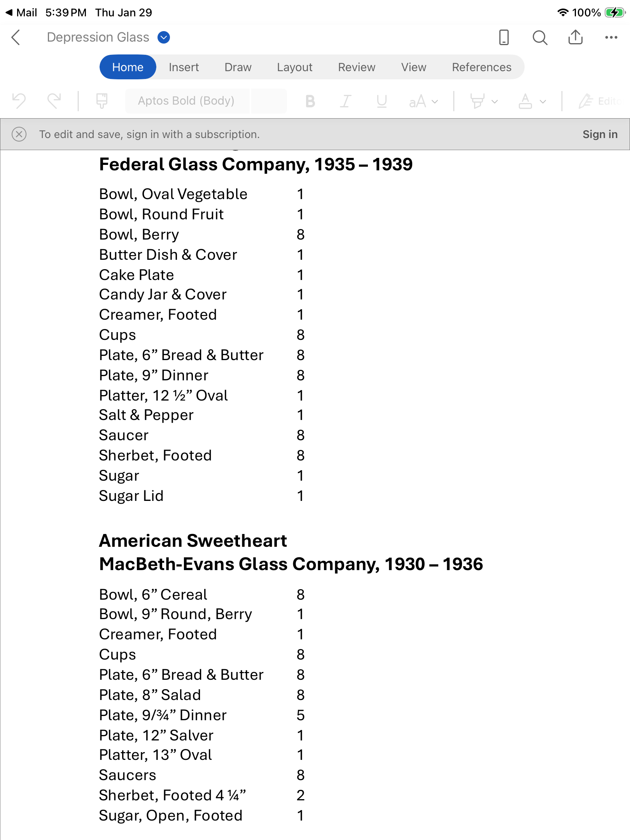Select the format painter icon
The height and width of the screenshot is (840, 630).
[x=102, y=101]
